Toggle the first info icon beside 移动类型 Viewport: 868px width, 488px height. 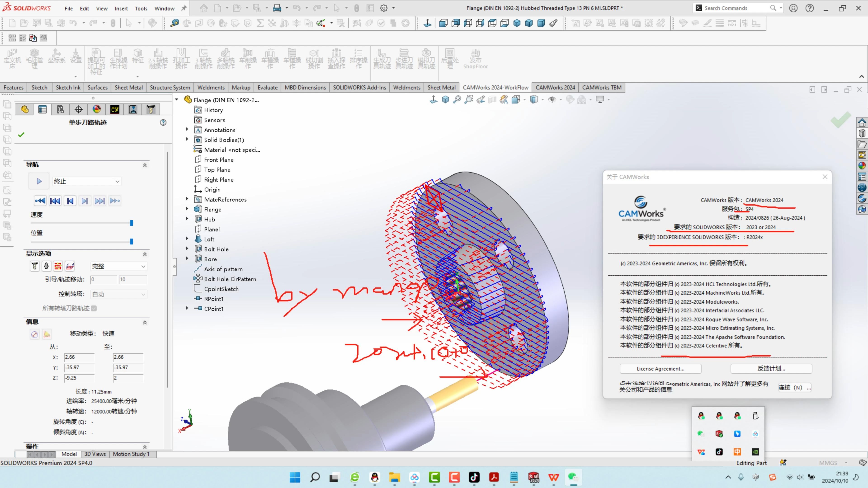[x=34, y=334]
